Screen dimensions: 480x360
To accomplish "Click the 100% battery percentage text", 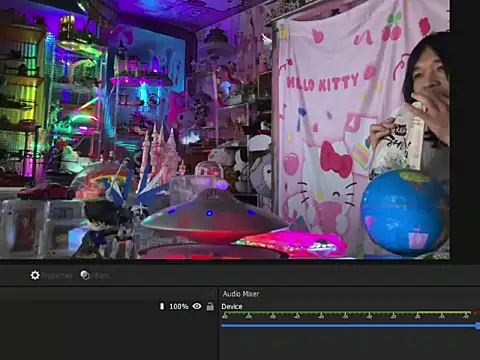I will [179, 306].
